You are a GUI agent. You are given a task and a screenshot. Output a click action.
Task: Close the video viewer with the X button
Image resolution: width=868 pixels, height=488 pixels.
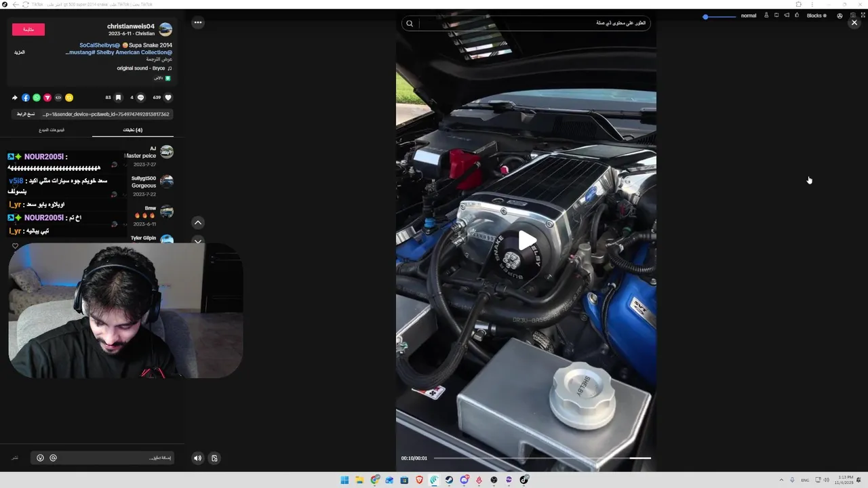854,22
